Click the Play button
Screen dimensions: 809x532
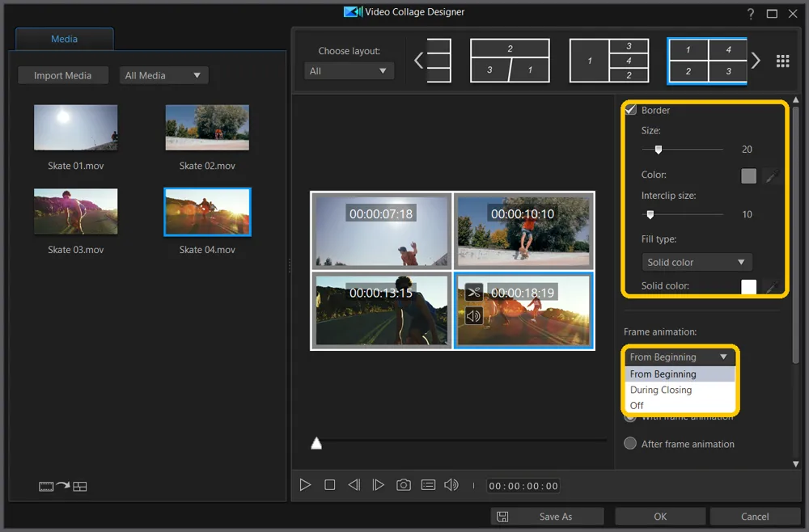point(305,485)
